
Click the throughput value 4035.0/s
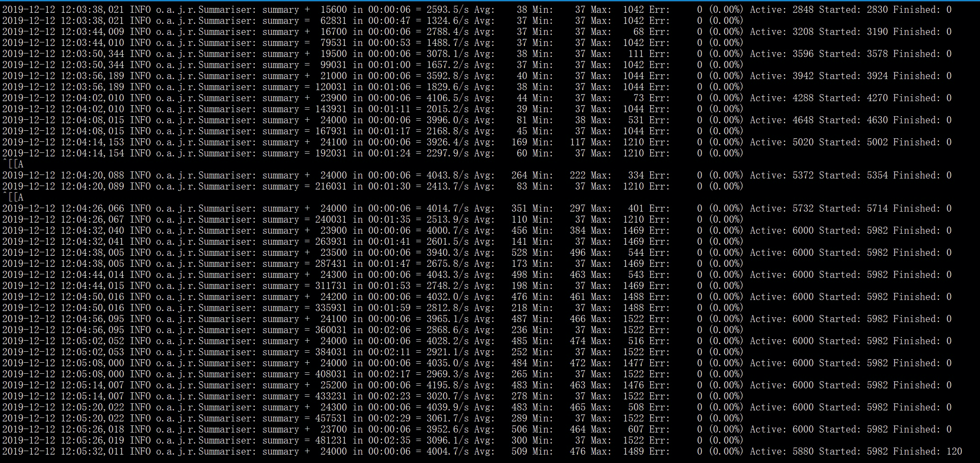coord(447,363)
